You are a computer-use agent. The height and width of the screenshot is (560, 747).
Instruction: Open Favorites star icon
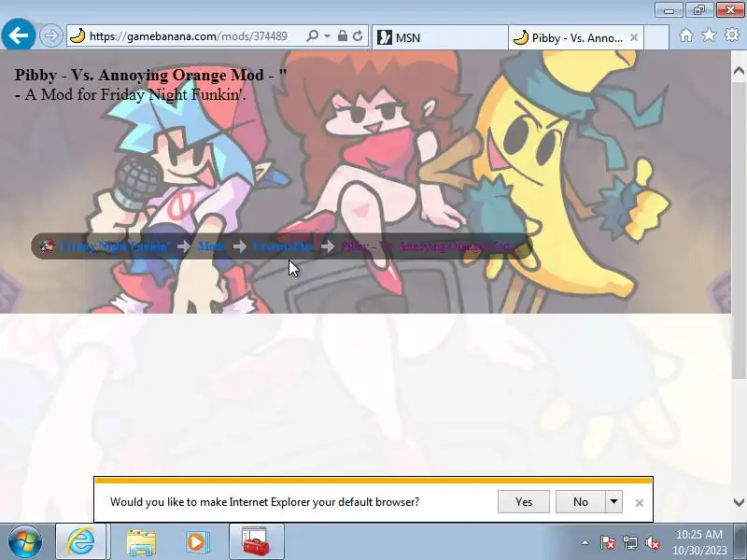point(709,35)
